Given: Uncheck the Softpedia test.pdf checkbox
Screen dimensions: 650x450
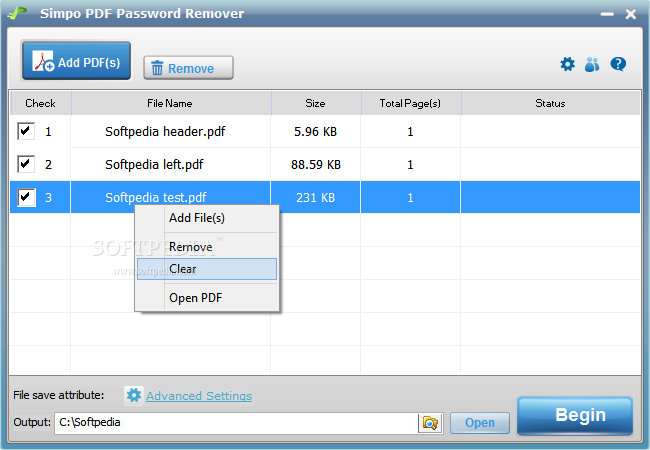Looking at the screenshot, I should point(26,197).
